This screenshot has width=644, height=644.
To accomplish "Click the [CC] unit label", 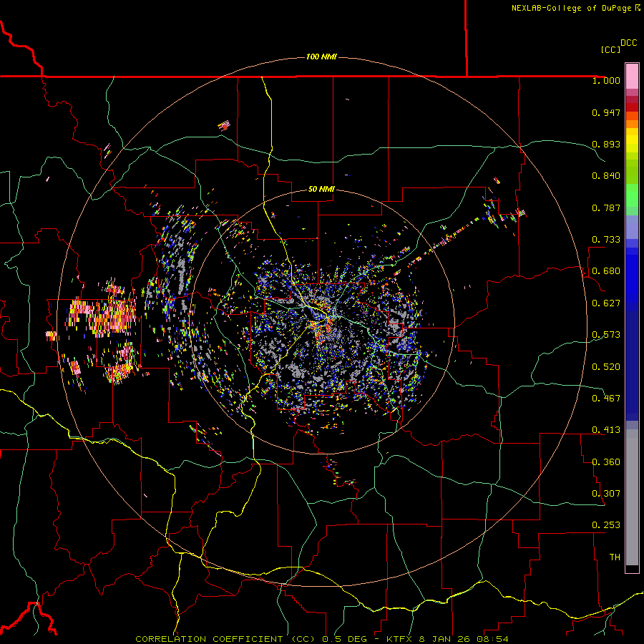I will point(610,49).
